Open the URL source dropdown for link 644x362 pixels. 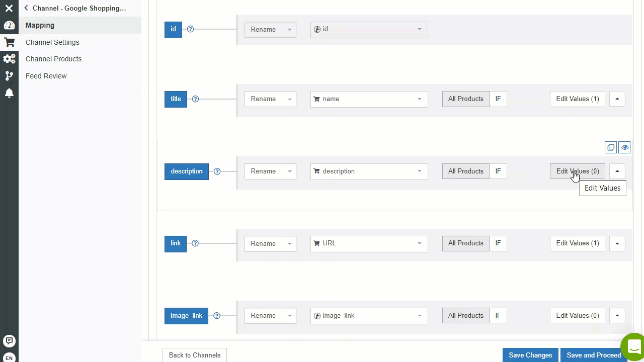point(369,243)
